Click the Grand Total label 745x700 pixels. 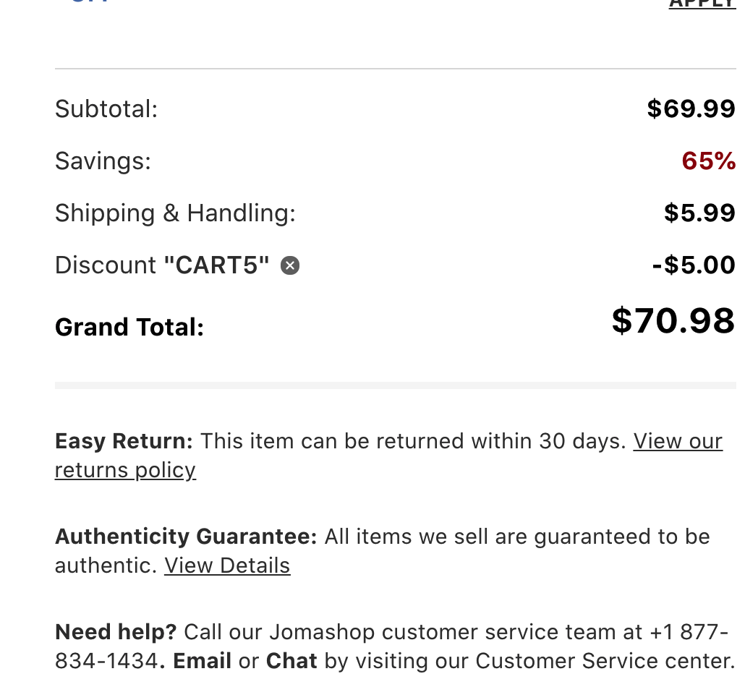[x=129, y=327]
